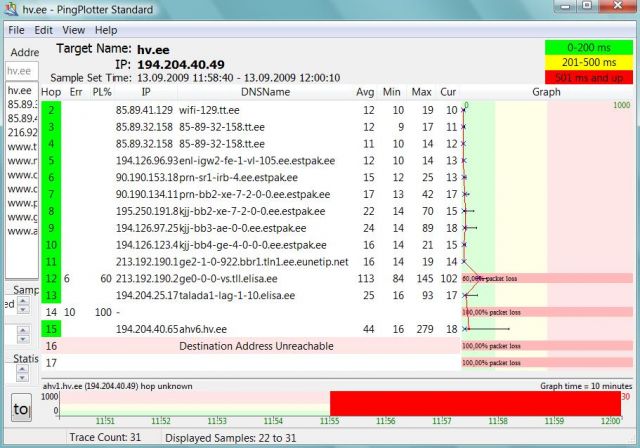The width and height of the screenshot is (640, 448).
Task: Select green hop 7 indicator
Action: (x=51, y=194)
